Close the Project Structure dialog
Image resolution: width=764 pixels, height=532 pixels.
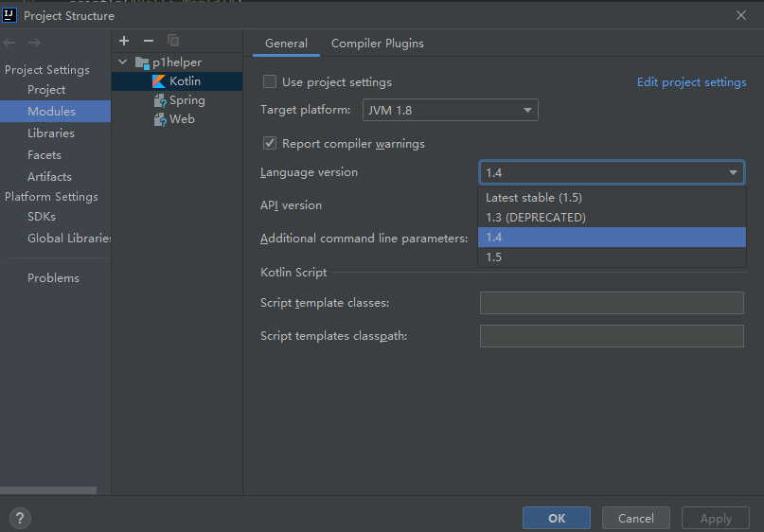pos(741,15)
